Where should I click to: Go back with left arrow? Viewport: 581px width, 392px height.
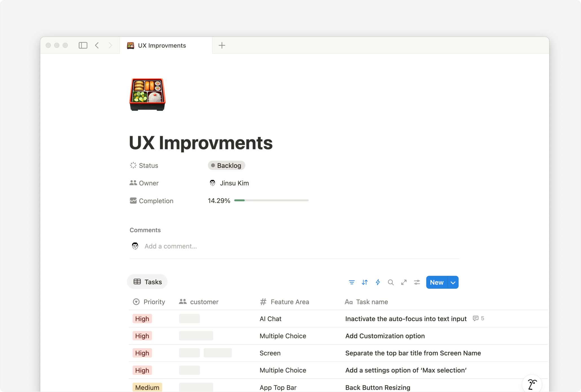point(97,45)
